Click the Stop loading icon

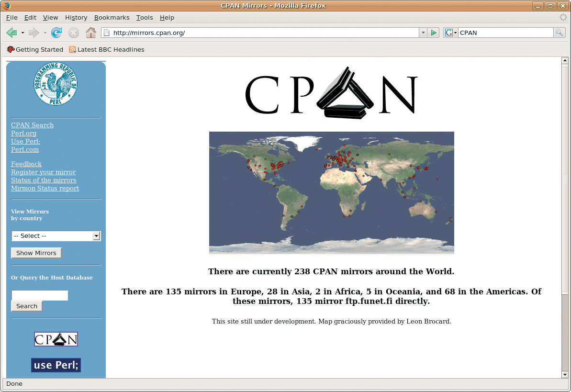(x=74, y=33)
